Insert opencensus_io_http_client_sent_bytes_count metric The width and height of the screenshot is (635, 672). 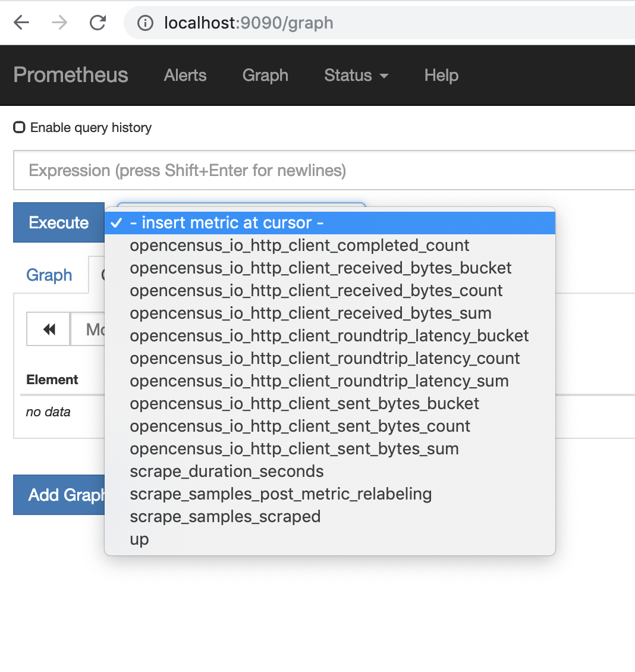click(x=330, y=426)
